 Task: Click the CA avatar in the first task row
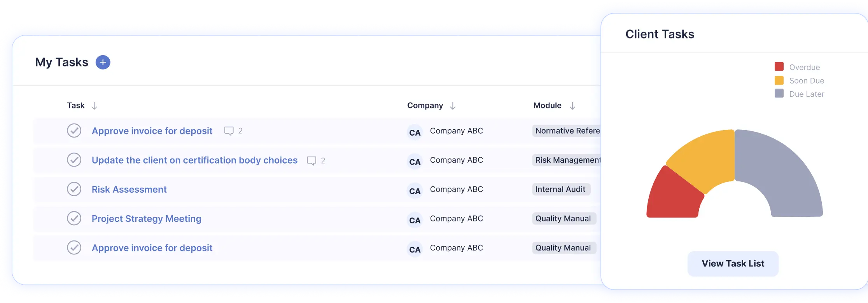(x=415, y=133)
